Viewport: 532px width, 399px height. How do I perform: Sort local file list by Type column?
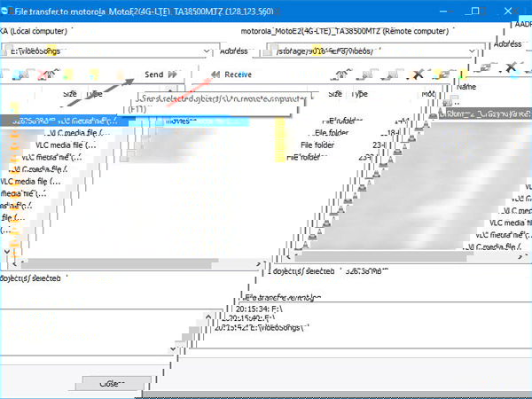pyautogui.click(x=95, y=94)
